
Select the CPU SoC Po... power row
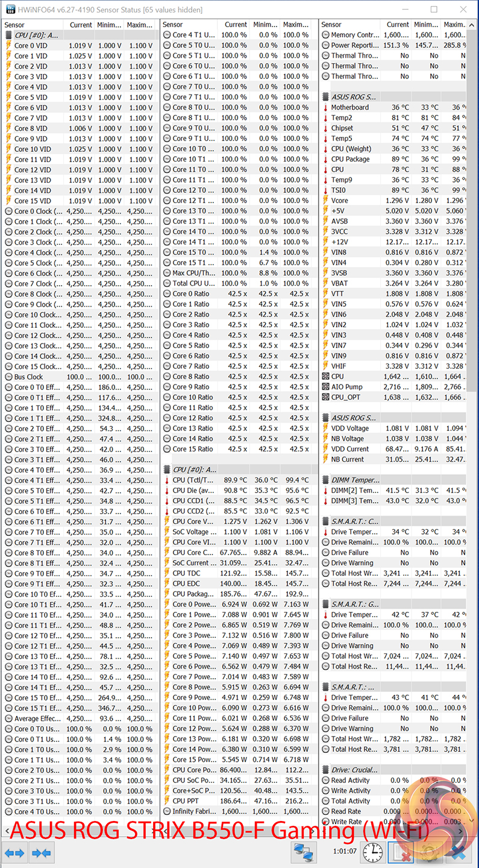[239, 780]
